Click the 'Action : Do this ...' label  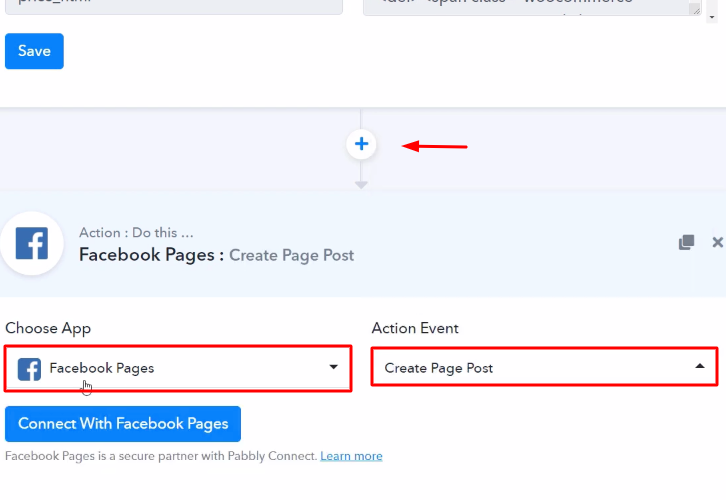tap(136, 232)
